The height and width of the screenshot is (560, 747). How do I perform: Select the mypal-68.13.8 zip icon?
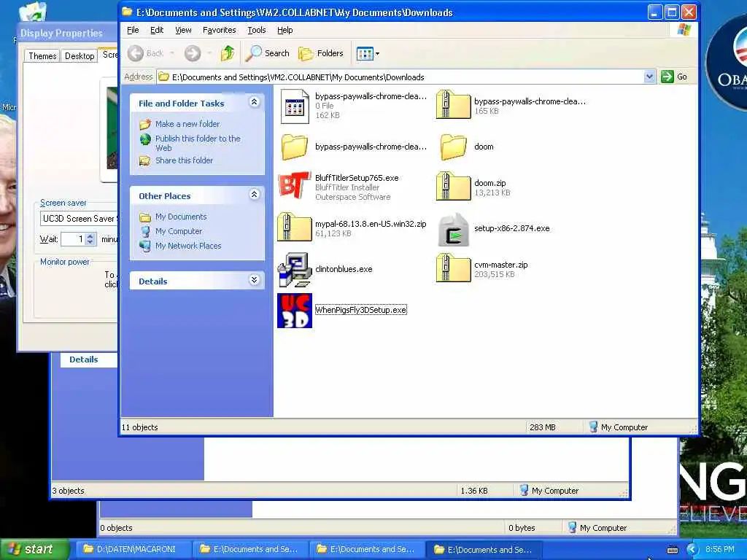tap(295, 227)
